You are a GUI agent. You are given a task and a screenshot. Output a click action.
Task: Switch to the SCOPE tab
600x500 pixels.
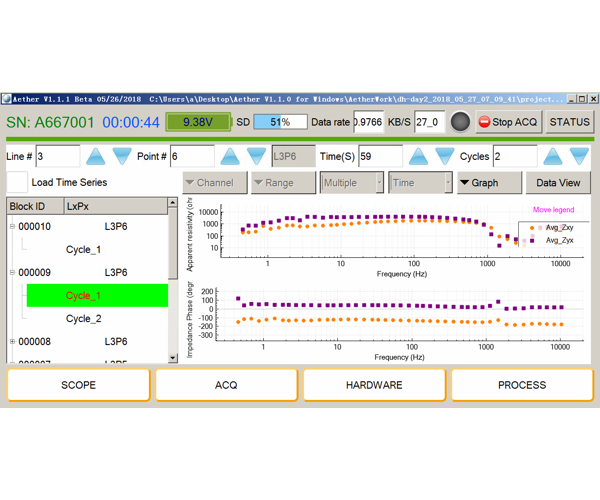[x=78, y=385]
